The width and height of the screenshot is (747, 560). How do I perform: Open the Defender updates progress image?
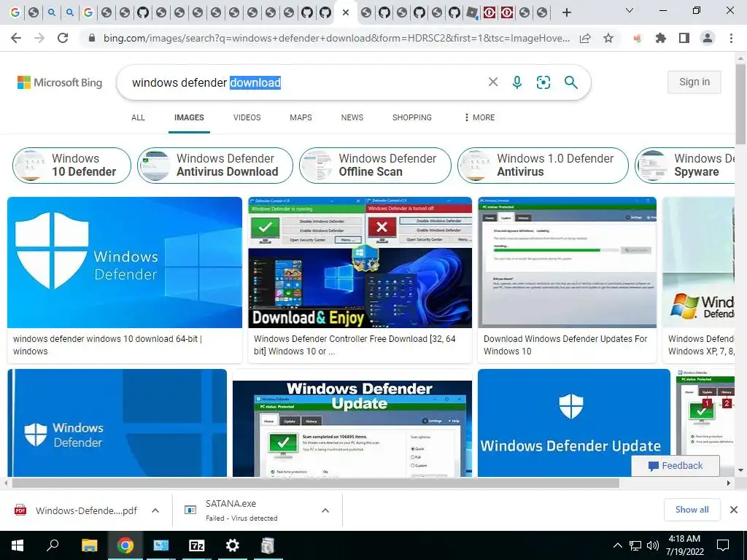coord(567,262)
